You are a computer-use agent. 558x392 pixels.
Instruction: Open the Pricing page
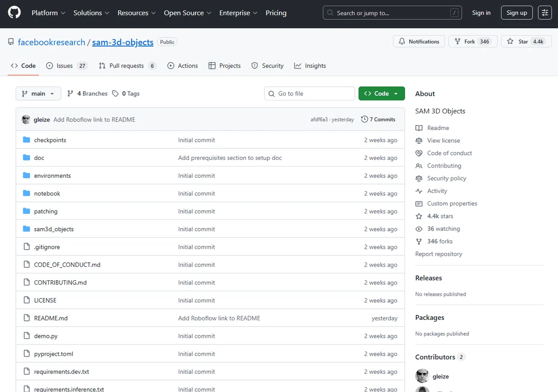[276, 13]
